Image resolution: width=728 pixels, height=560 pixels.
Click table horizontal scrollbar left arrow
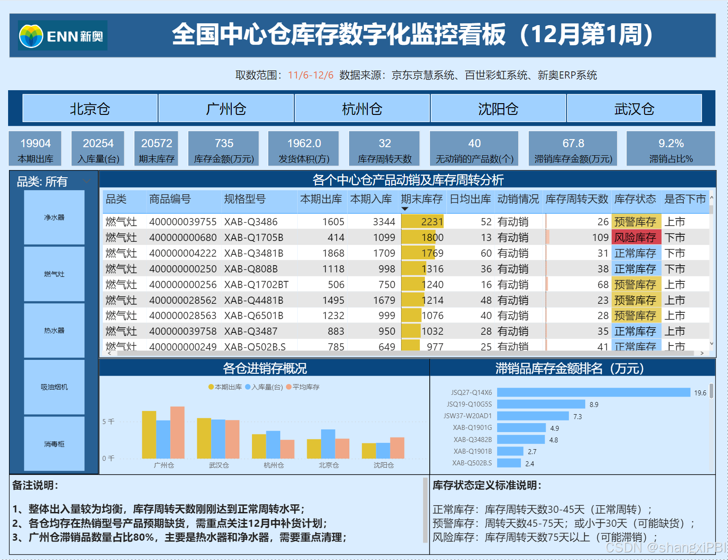point(109,353)
